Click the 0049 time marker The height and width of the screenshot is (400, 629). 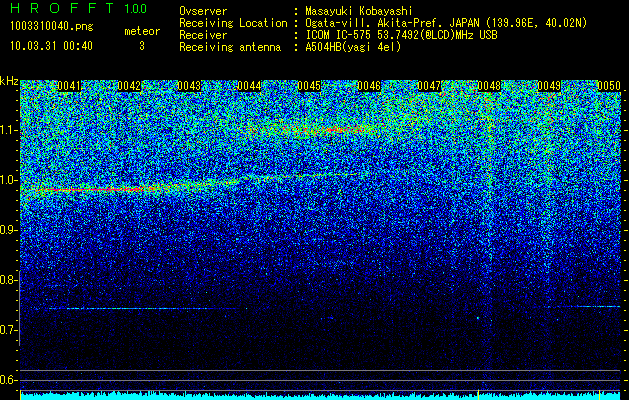click(x=549, y=86)
